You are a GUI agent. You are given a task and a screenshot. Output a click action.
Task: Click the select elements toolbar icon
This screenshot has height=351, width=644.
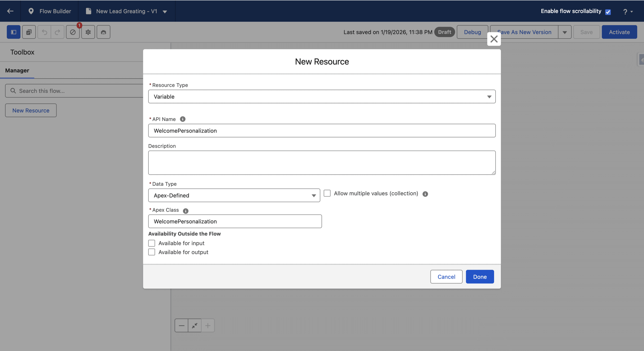click(x=29, y=32)
